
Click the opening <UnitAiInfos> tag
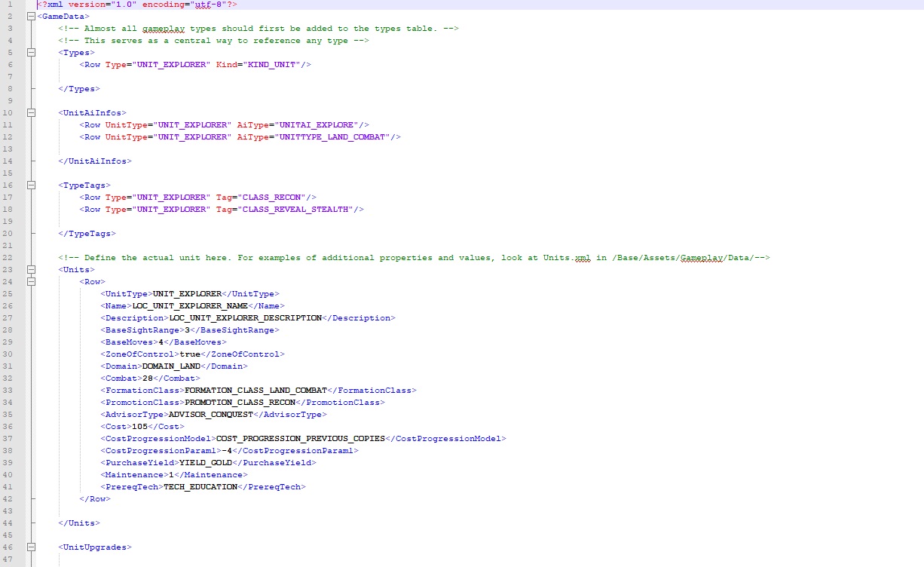coord(92,113)
